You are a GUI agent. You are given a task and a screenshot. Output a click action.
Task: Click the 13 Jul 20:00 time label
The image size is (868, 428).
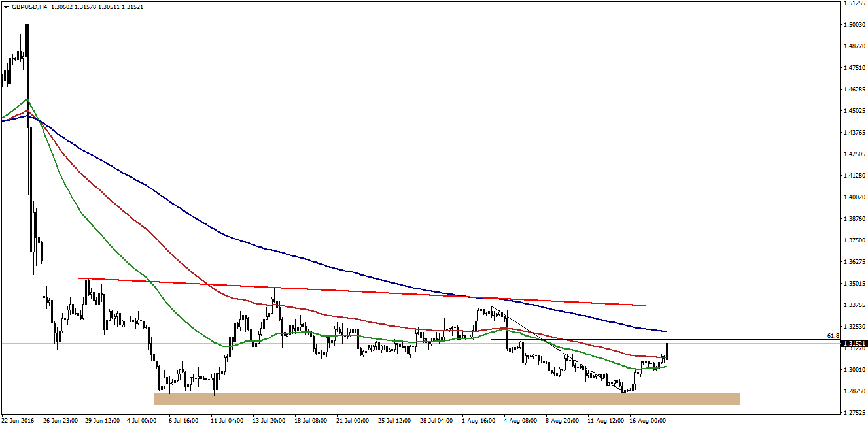pyautogui.click(x=269, y=421)
